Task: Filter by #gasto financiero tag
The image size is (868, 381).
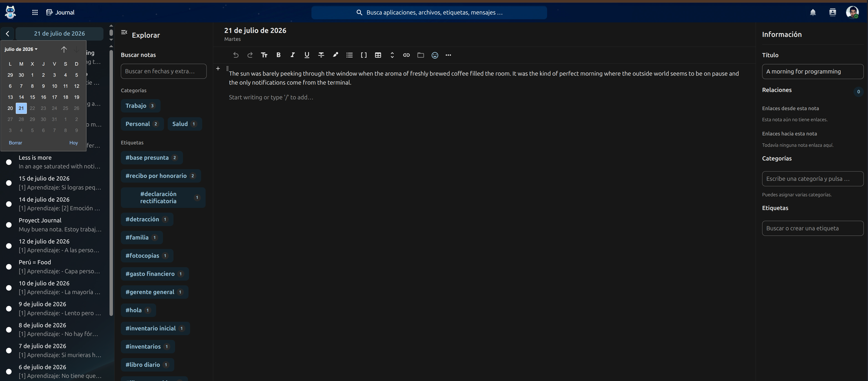Action: pos(155,274)
